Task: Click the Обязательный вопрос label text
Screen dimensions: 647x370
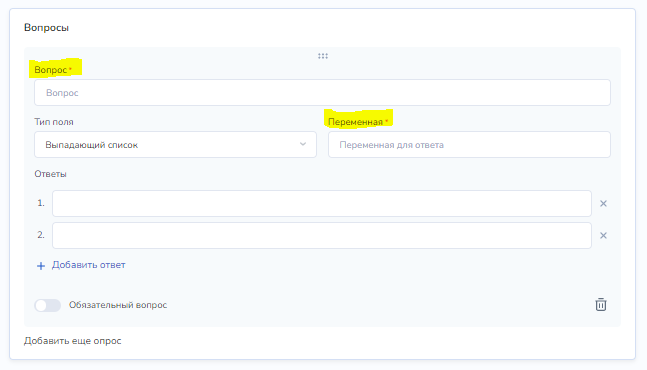Action: (118, 305)
